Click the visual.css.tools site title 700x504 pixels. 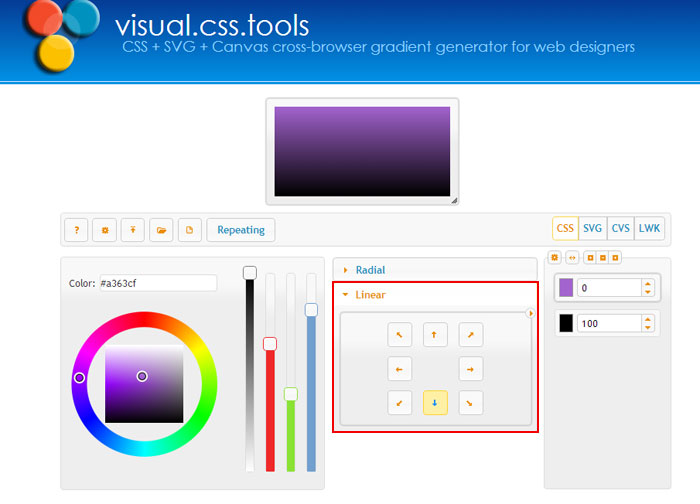tap(212, 25)
